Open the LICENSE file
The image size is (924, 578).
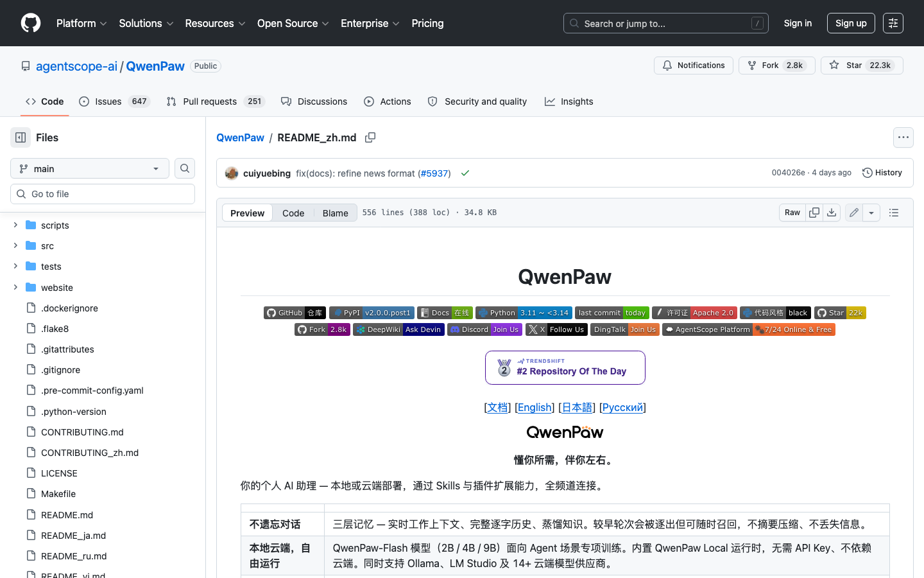[59, 473]
